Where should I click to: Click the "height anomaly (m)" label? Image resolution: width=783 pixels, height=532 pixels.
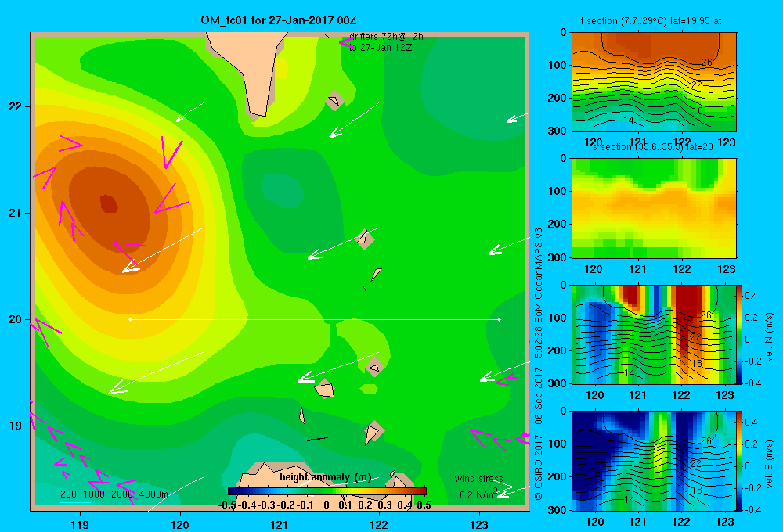[x=325, y=477]
